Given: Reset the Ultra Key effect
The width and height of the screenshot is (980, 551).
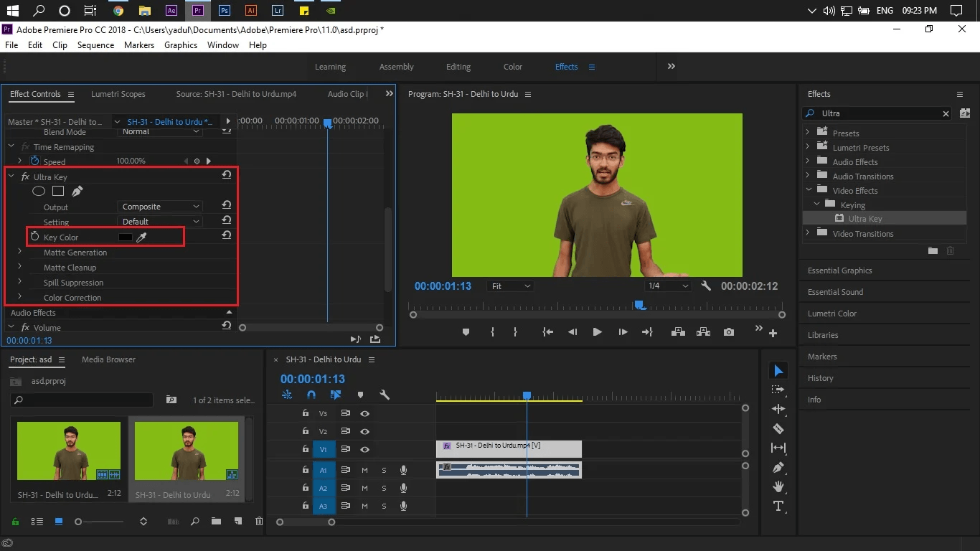Looking at the screenshot, I should point(226,176).
